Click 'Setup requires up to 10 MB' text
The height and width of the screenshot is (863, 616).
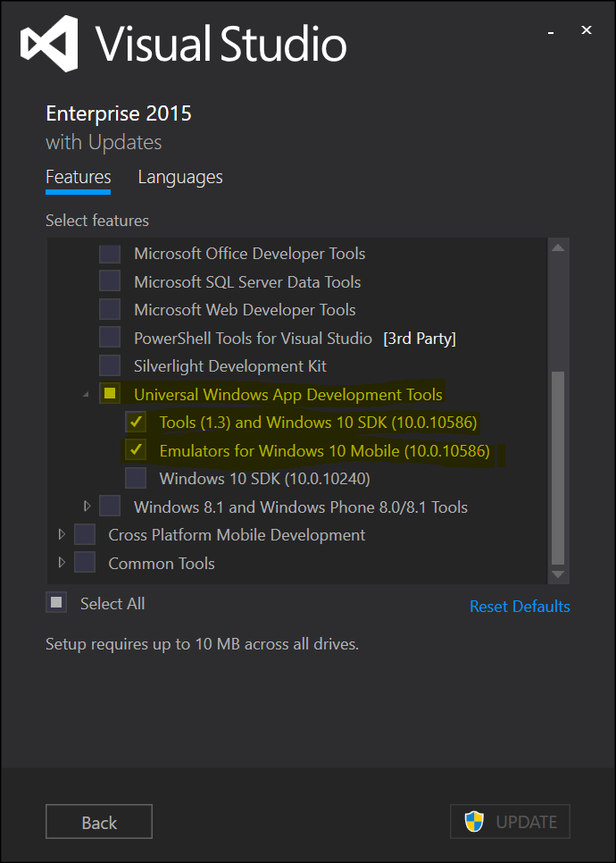click(x=203, y=644)
